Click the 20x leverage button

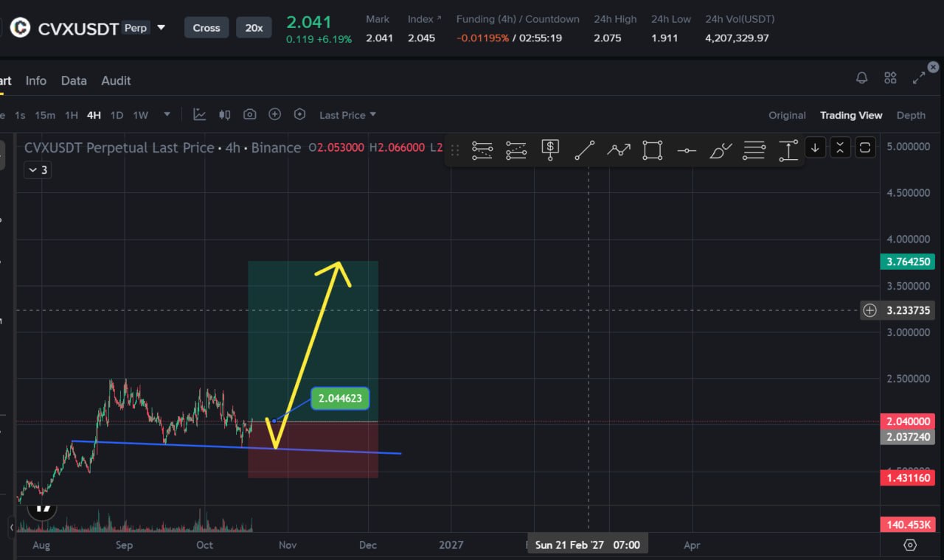click(254, 28)
